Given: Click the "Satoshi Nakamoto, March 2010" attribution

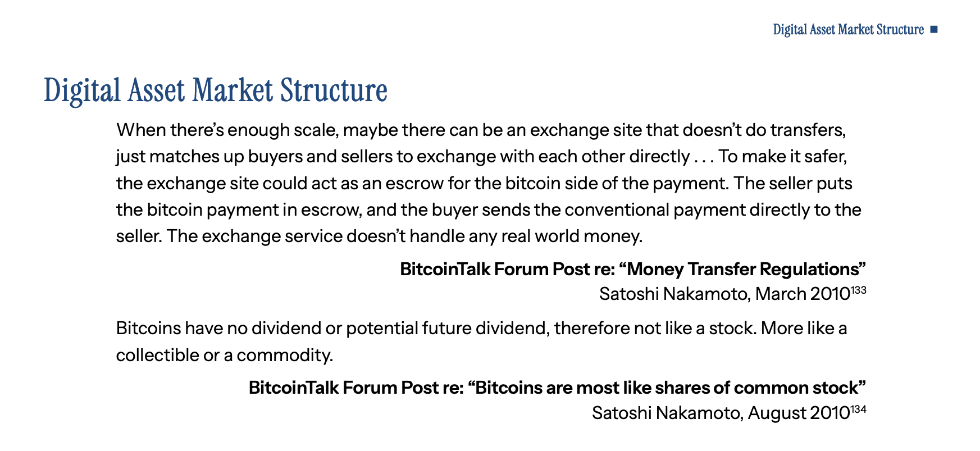Looking at the screenshot, I should point(724,294).
